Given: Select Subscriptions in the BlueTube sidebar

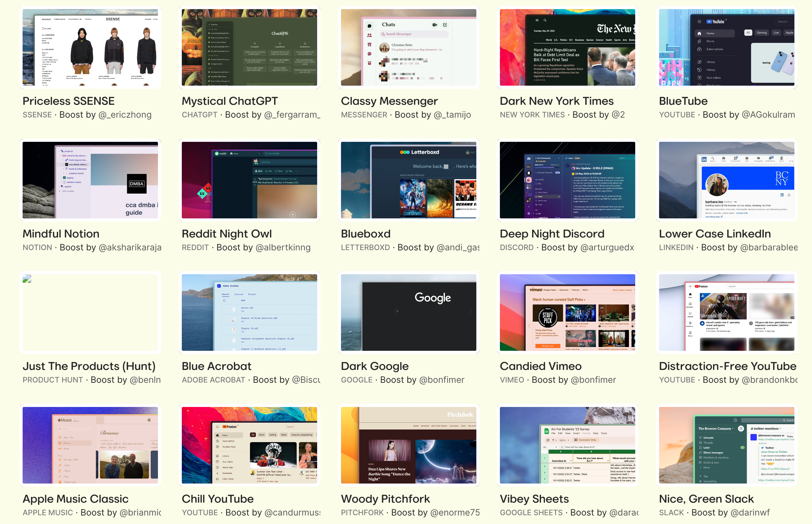Looking at the screenshot, I should [714, 49].
